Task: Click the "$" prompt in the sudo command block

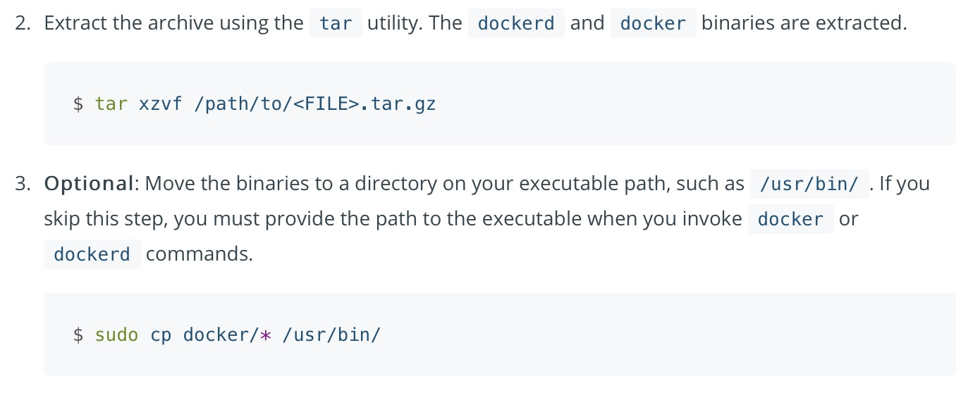Action: (x=78, y=335)
